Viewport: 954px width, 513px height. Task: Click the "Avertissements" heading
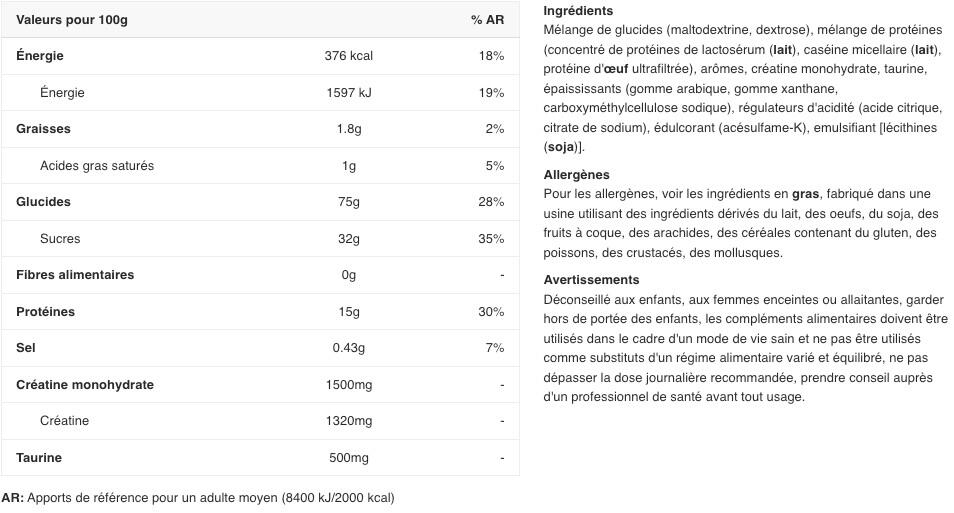click(x=591, y=280)
